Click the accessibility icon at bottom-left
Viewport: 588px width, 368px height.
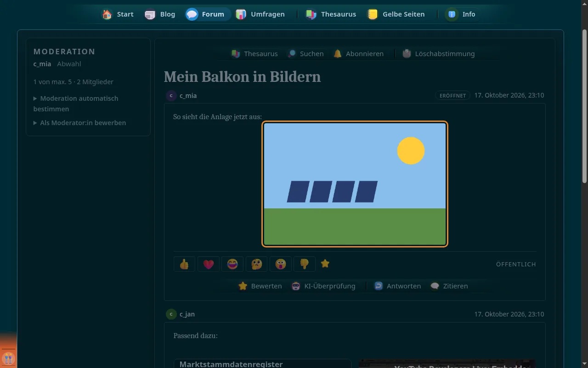(x=8, y=358)
